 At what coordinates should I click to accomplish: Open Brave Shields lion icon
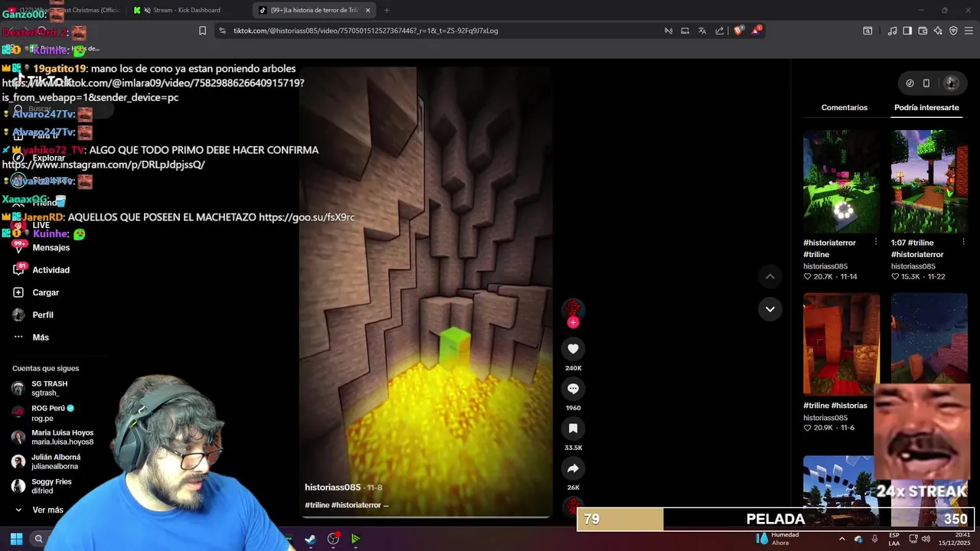tap(738, 31)
